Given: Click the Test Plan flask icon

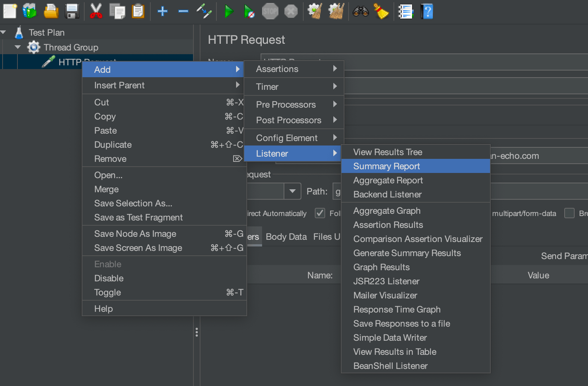Looking at the screenshot, I should click(x=19, y=33).
